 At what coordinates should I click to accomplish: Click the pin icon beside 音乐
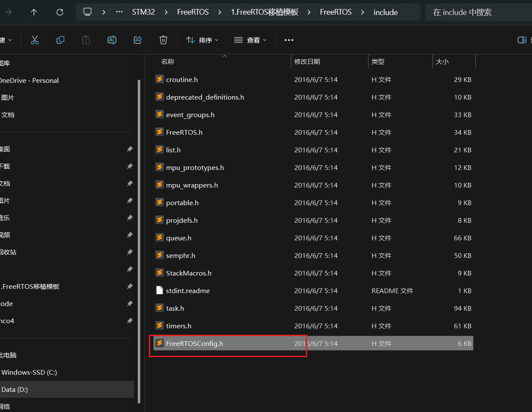coord(130,218)
